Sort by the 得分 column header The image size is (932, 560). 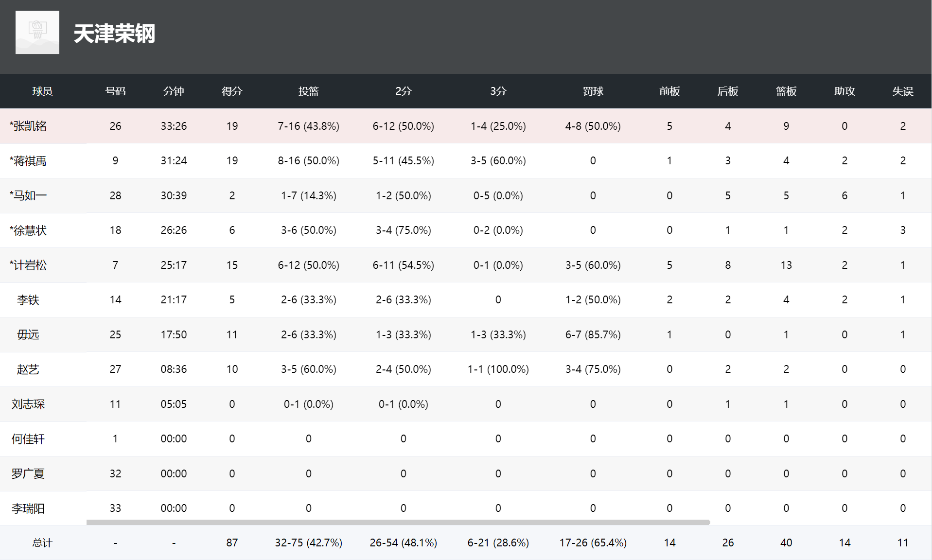point(232,91)
